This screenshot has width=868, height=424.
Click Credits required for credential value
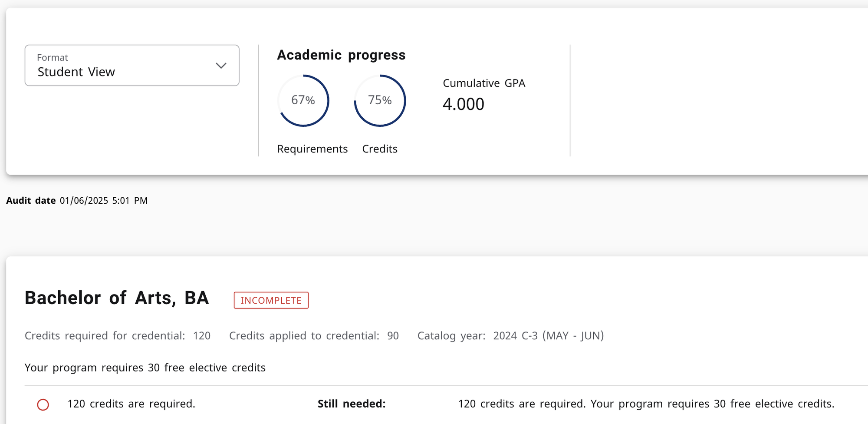(201, 335)
